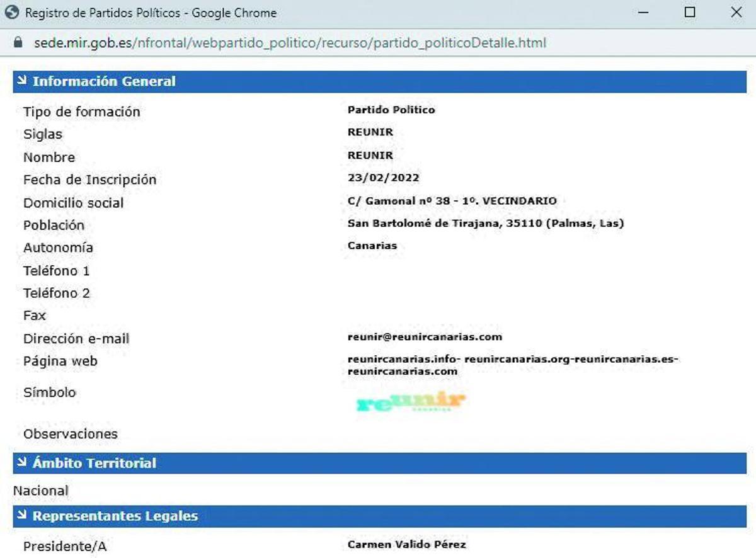Click the Población value San Bartolomé de Tirajana

tap(485, 224)
